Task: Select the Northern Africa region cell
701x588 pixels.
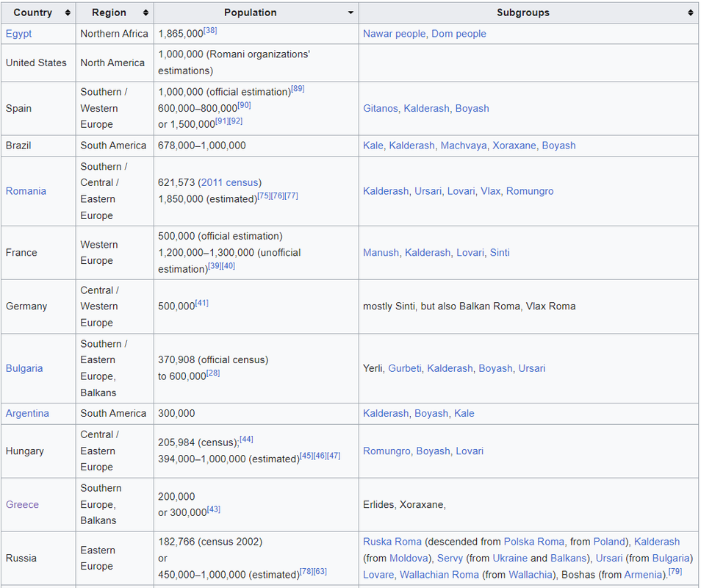Action: tap(115, 34)
